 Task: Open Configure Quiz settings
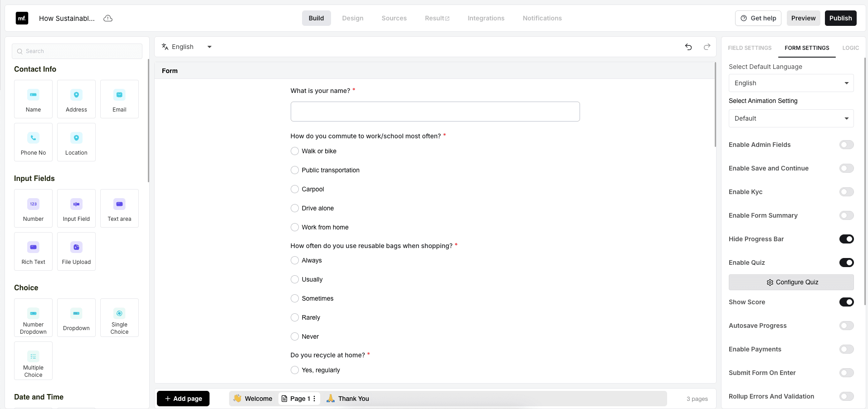tap(791, 282)
